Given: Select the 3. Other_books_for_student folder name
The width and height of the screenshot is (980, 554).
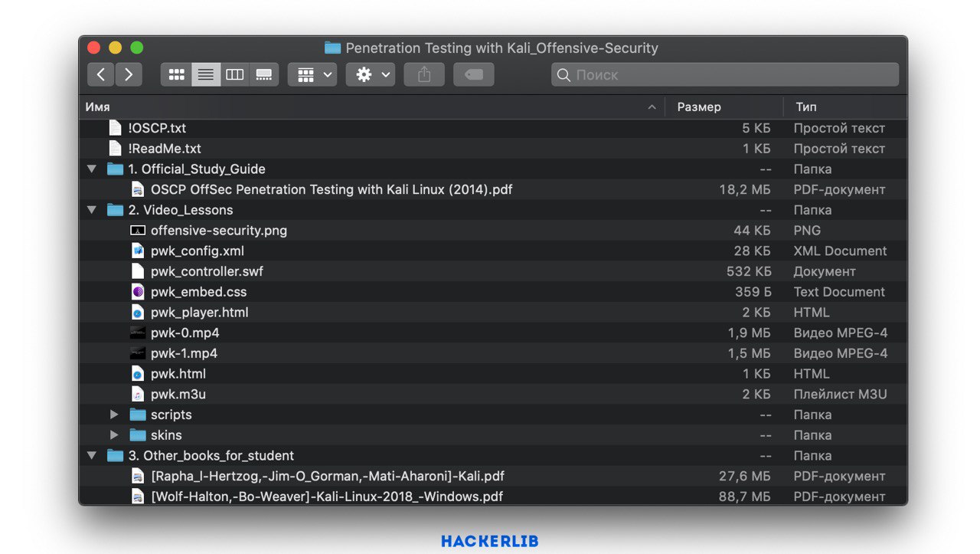Looking at the screenshot, I should pos(211,455).
